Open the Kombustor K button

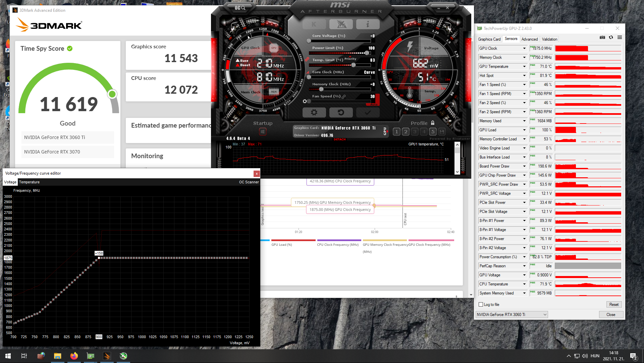[314, 24]
